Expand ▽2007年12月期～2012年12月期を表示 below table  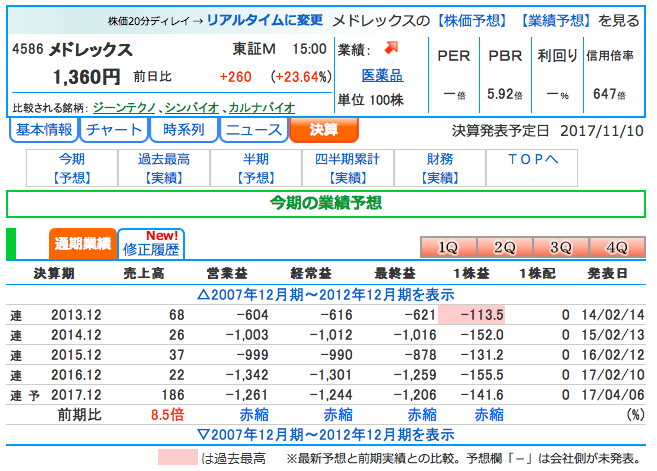(x=326, y=435)
